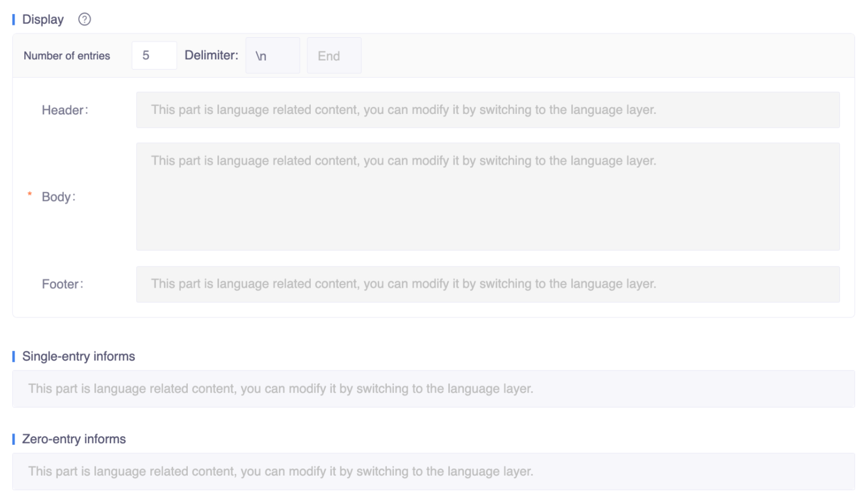The height and width of the screenshot is (502, 868).
Task: Click the Single-entry informs heading
Action: tap(78, 356)
